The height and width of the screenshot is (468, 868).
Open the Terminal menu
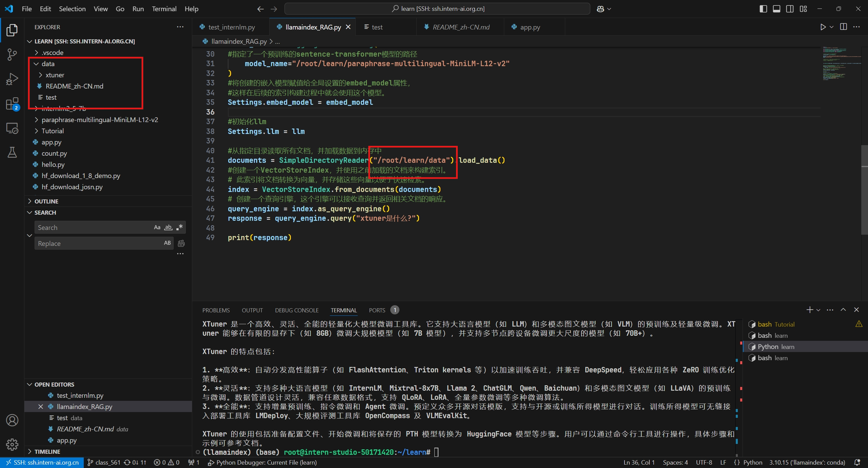(164, 9)
